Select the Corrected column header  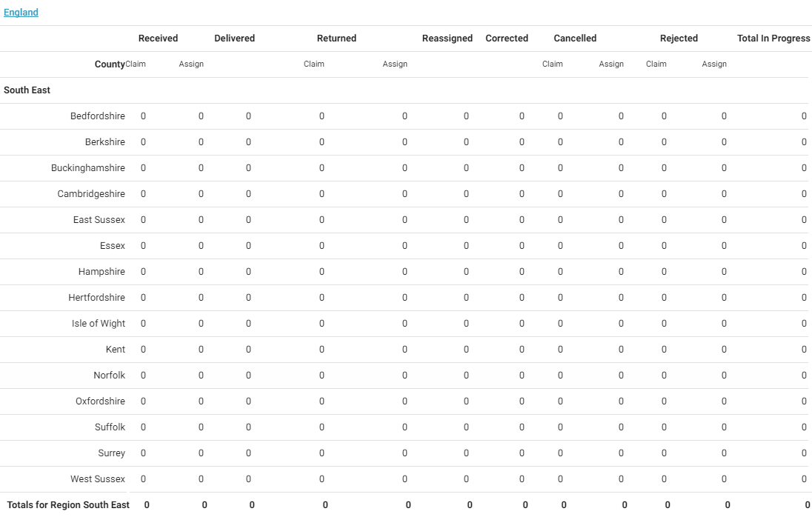click(507, 39)
